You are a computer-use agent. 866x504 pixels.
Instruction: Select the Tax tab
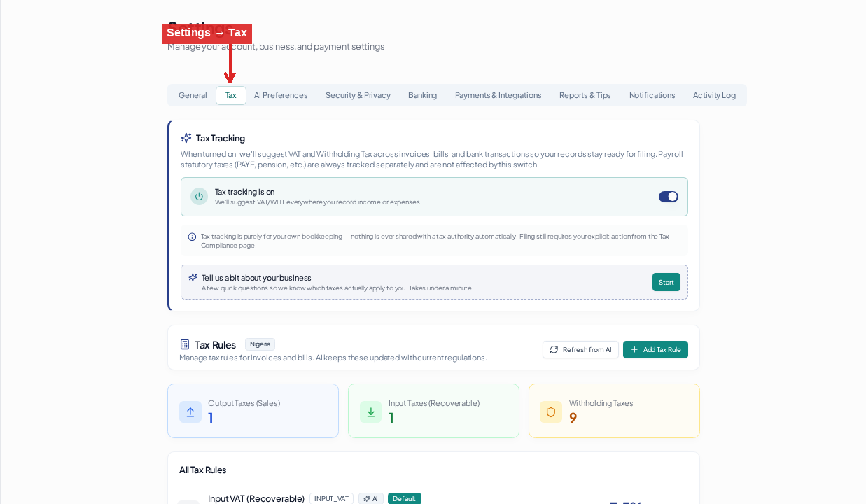point(231,95)
